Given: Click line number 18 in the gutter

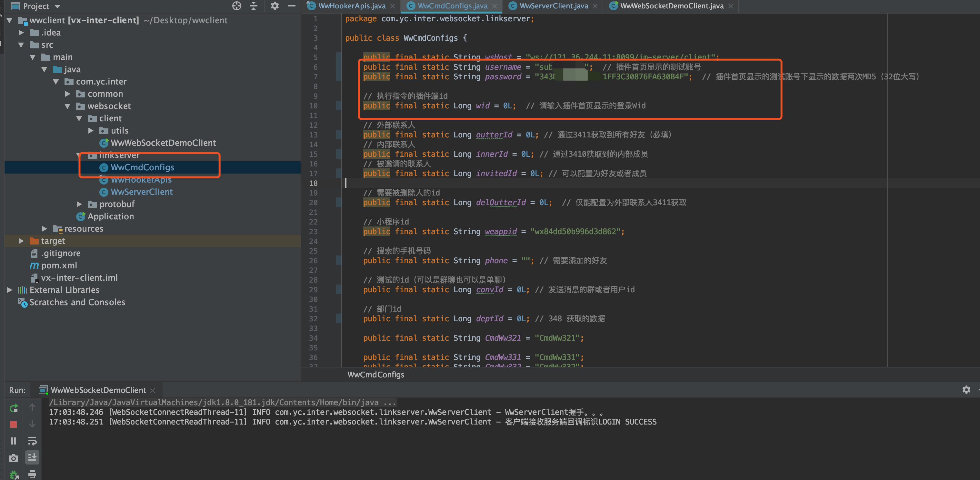Looking at the screenshot, I should 313,183.
